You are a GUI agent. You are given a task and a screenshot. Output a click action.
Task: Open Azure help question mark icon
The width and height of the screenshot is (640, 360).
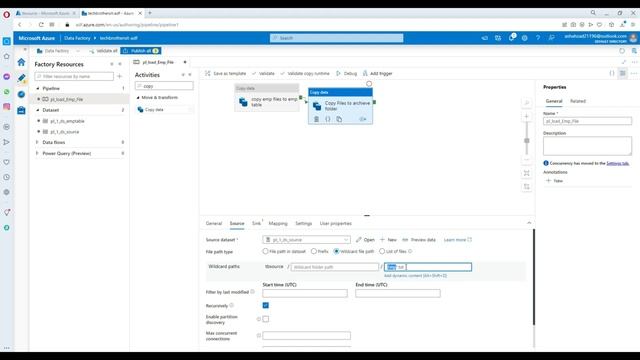538,38
